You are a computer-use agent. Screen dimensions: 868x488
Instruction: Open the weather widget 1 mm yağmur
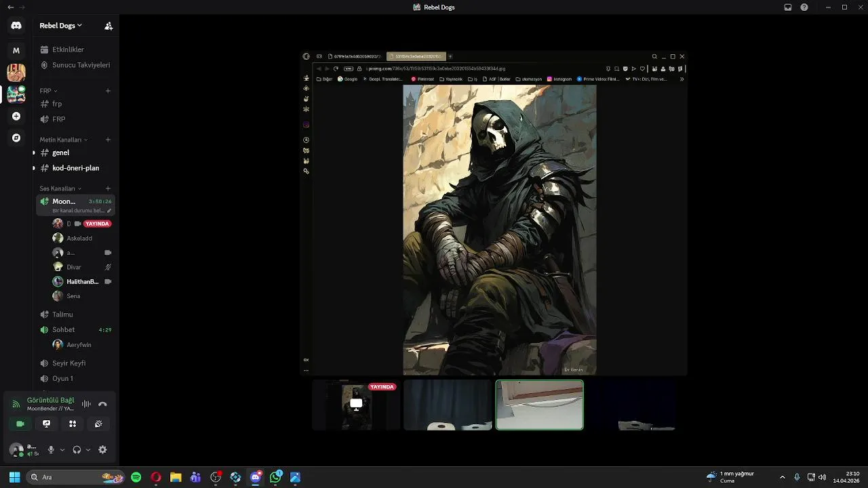pyautogui.click(x=731, y=477)
